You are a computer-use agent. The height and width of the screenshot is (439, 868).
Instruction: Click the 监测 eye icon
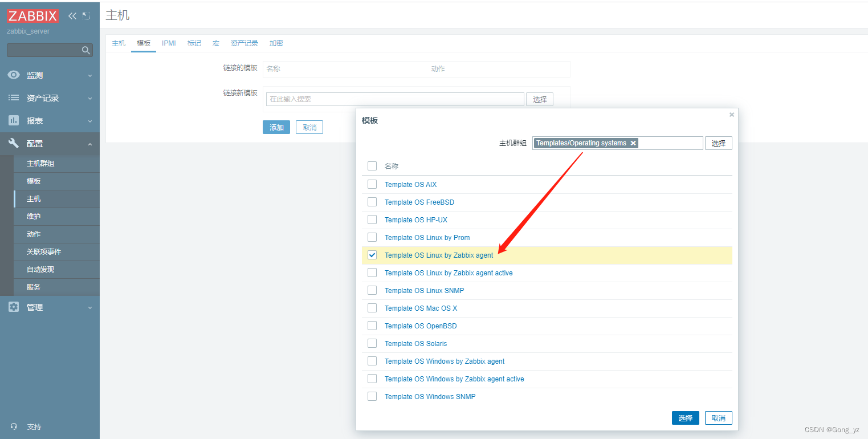(x=14, y=75)
